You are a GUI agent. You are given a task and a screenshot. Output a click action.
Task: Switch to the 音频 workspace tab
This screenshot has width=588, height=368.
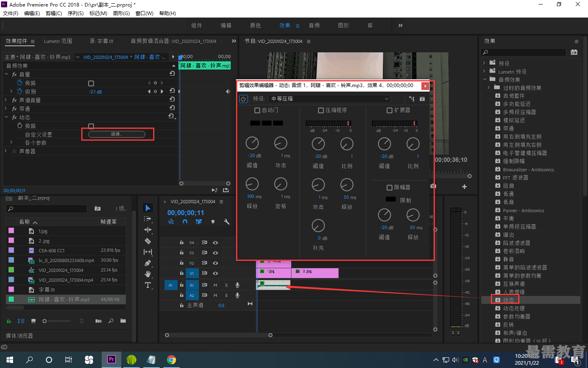coord(314,25)
